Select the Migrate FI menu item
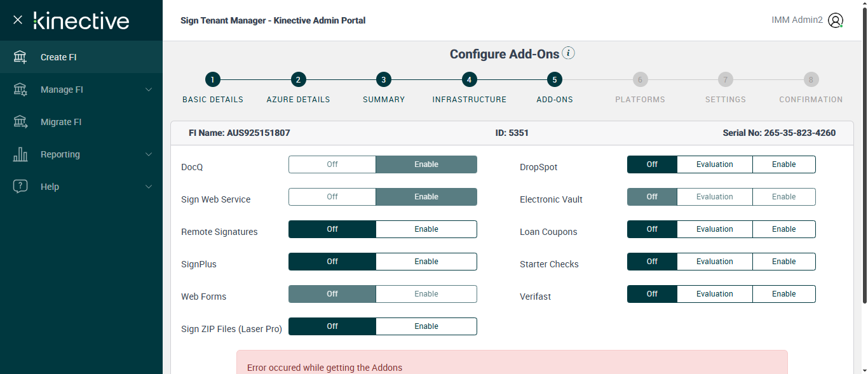The image size is (868, 374). click(81, 122)
